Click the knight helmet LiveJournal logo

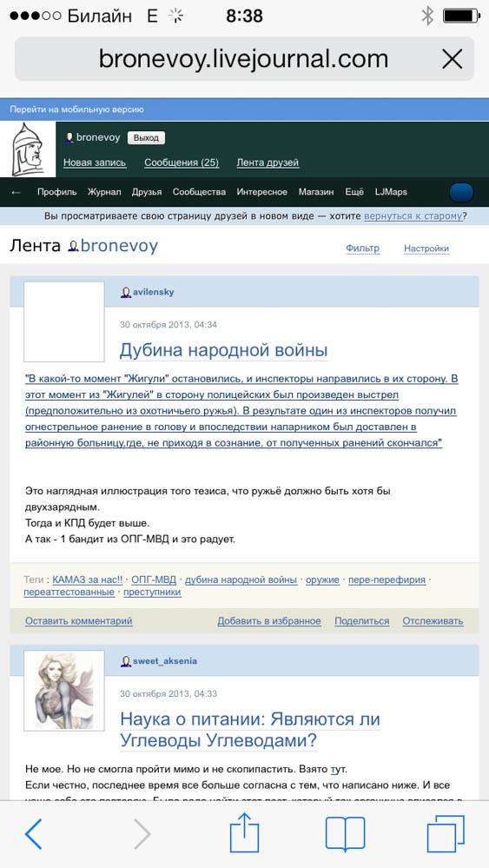pos(28,149)
